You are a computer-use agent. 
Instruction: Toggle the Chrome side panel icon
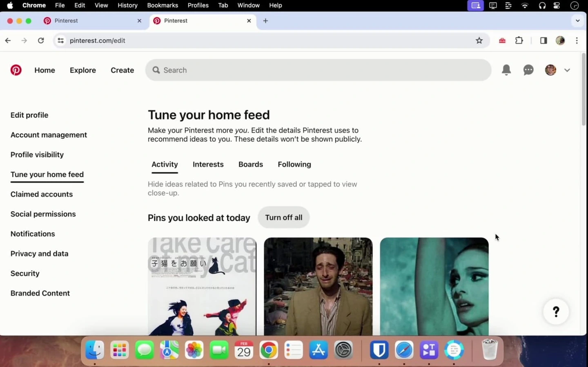[543, 40]
